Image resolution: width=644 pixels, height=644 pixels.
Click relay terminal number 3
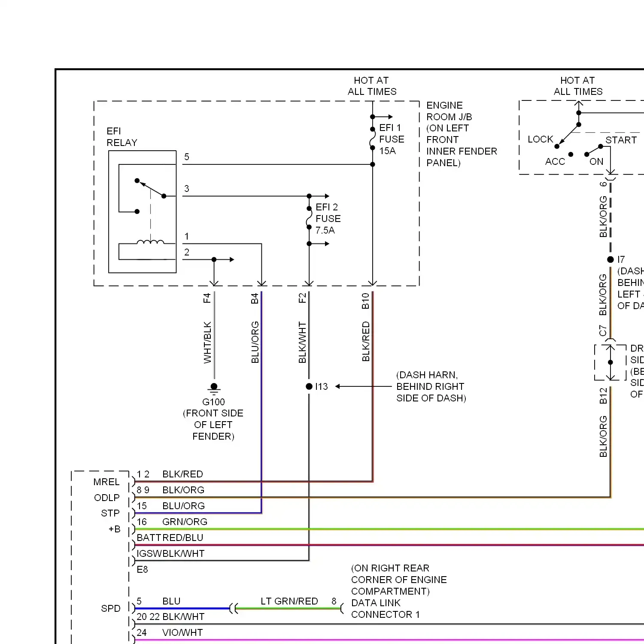tap(186, 188)
